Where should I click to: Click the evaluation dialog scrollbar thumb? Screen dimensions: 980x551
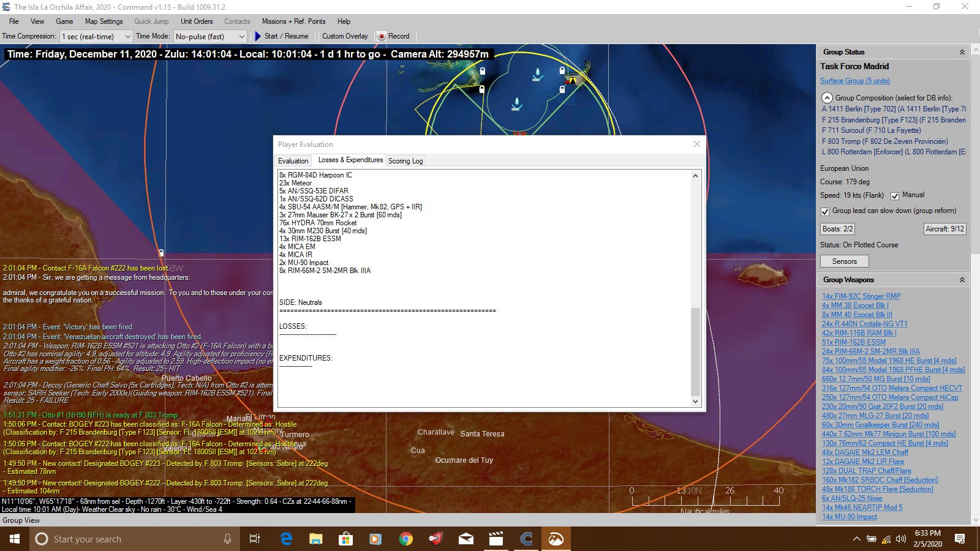click(x=695, y=351)
